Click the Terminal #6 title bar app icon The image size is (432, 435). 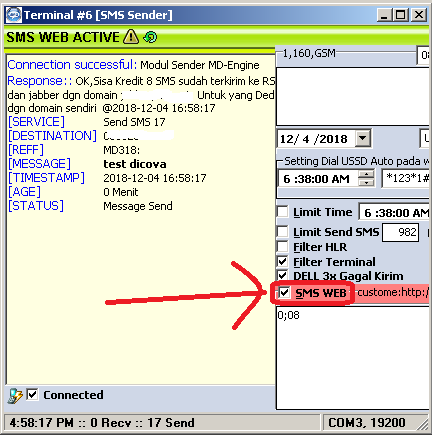coord(14,15)
